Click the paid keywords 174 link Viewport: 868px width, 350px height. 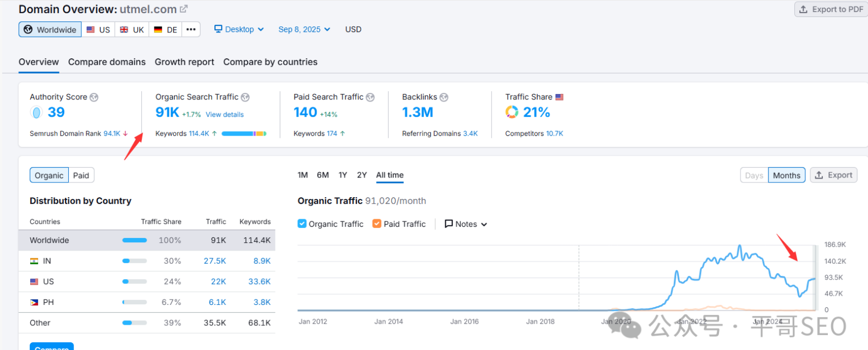[x=331, y=134]
